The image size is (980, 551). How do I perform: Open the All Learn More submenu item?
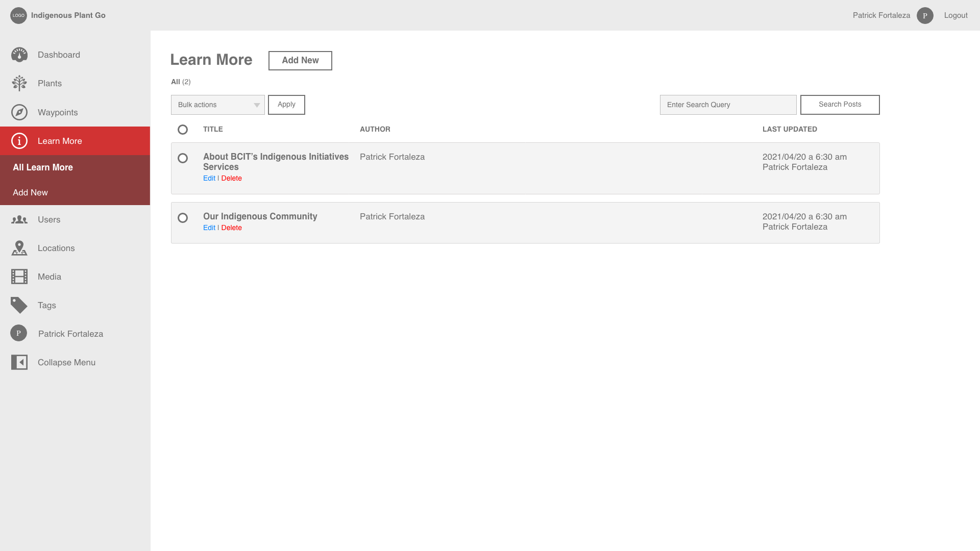[x=43, y=167]
